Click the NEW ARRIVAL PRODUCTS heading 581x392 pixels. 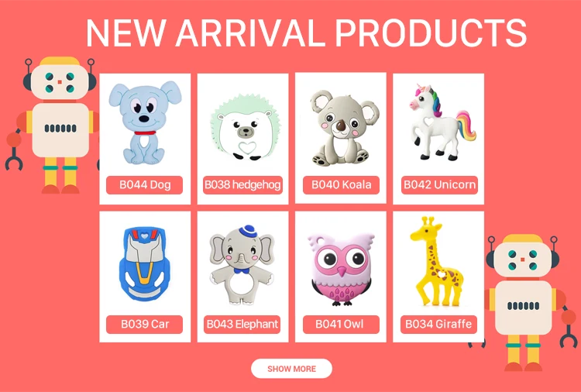pos(306,33)
